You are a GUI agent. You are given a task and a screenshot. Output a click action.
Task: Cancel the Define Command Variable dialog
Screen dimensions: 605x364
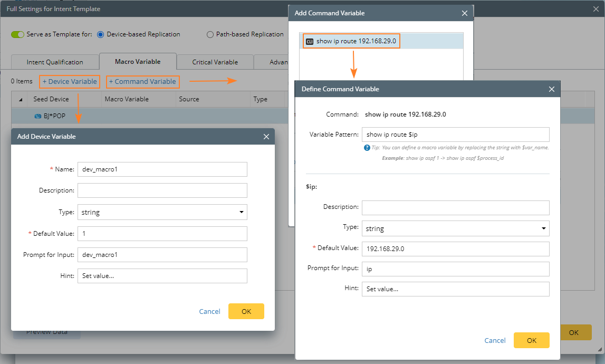(495, 340)
